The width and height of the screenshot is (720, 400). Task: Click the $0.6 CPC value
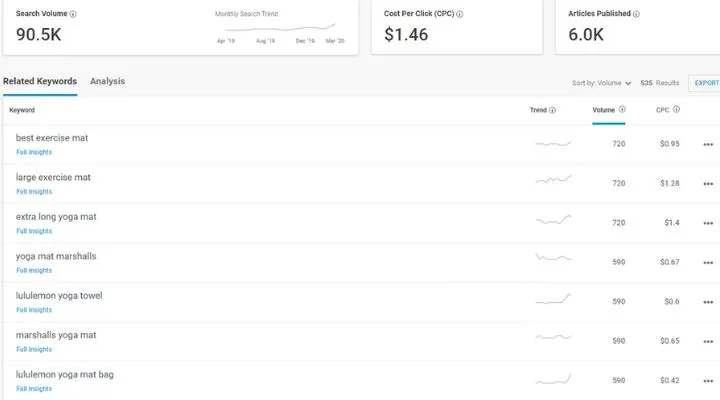point(672,302)
